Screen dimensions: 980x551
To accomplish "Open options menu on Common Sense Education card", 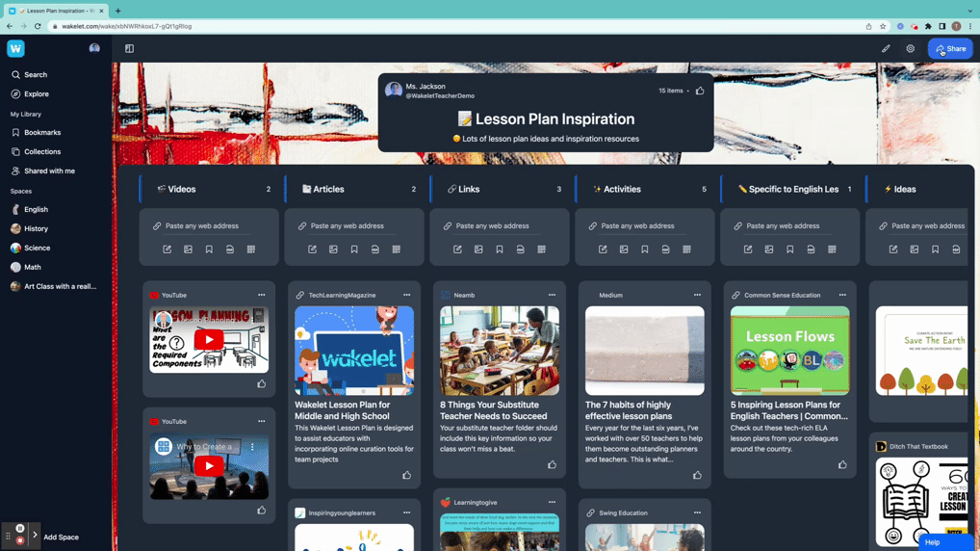I will 842,295.
